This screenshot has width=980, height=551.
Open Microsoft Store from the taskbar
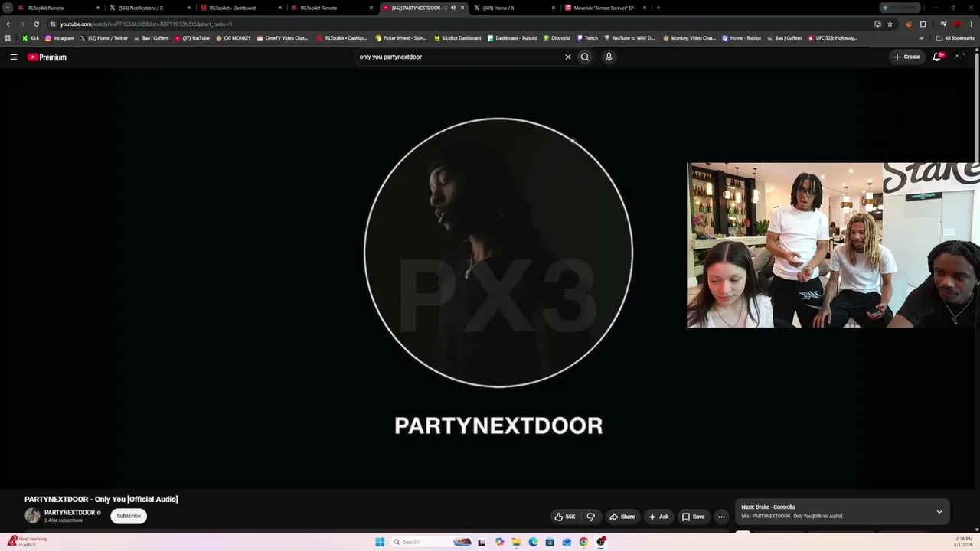550,542
